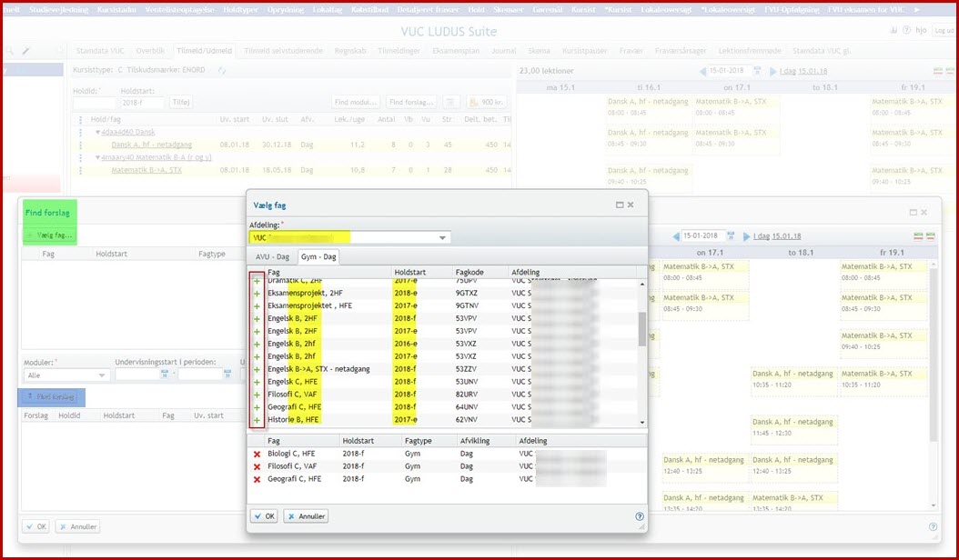Image resolution: width=959 pixels, height=560 pixels.
Task: Open Skemaer in top menu bar
Action: click(x=508, y=10)
